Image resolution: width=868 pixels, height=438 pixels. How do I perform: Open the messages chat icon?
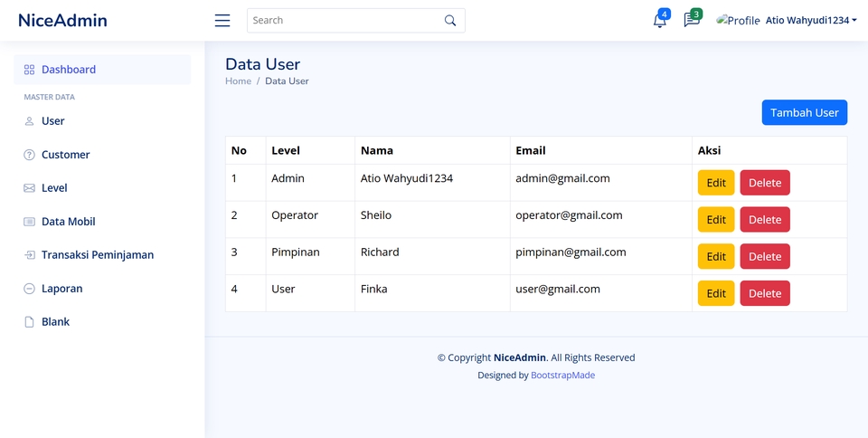click(692, 20)
